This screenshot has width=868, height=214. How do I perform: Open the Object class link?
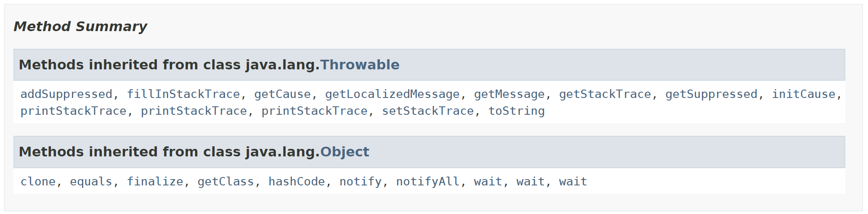344,152
